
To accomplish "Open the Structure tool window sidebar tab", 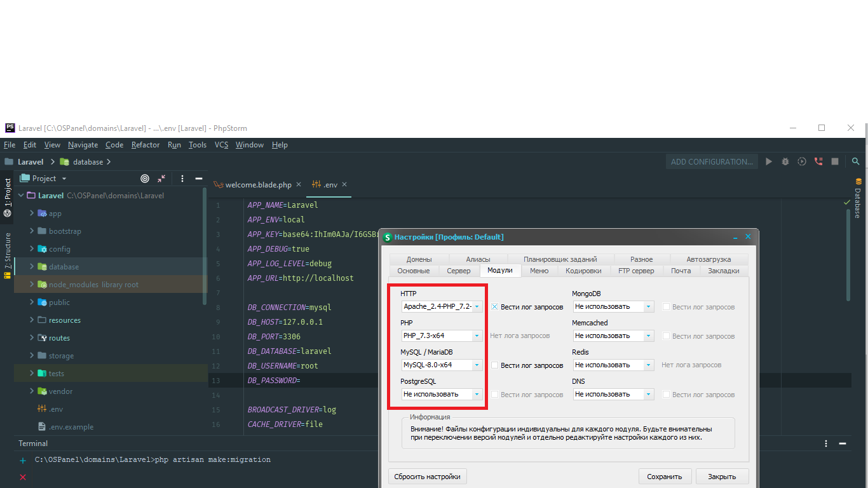I will (x=8, y=255).
